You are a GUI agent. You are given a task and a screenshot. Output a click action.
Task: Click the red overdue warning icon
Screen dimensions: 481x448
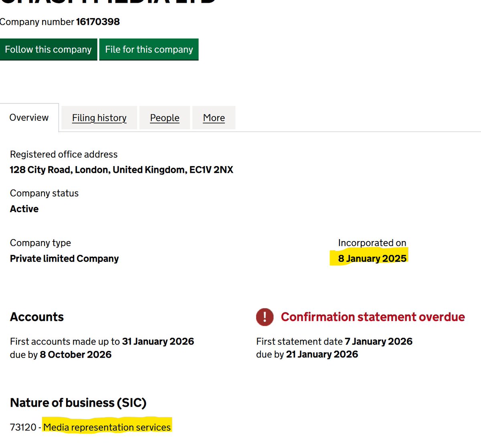click(265, 317)
